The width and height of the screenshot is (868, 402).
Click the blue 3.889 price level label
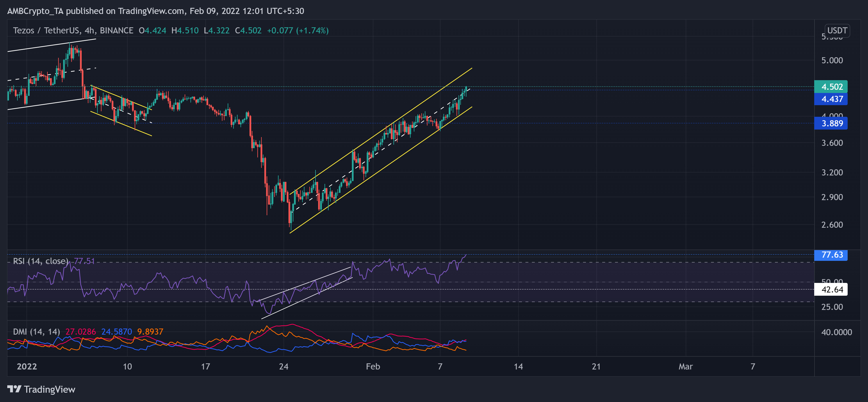tap(830, 123)
